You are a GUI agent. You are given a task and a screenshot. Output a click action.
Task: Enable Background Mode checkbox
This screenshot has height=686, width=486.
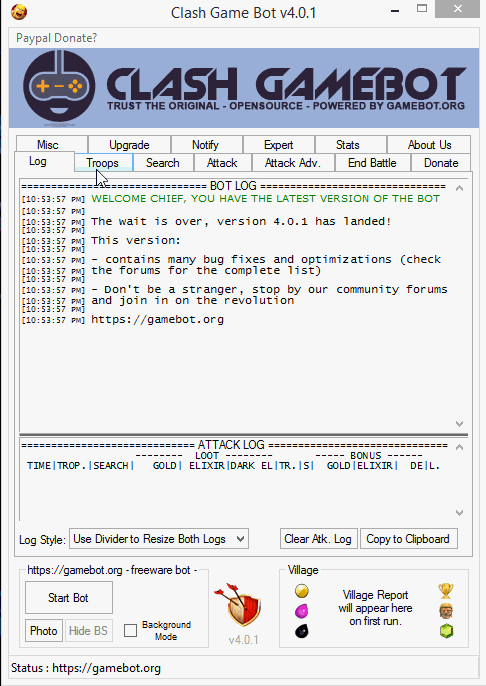(130, 630)
